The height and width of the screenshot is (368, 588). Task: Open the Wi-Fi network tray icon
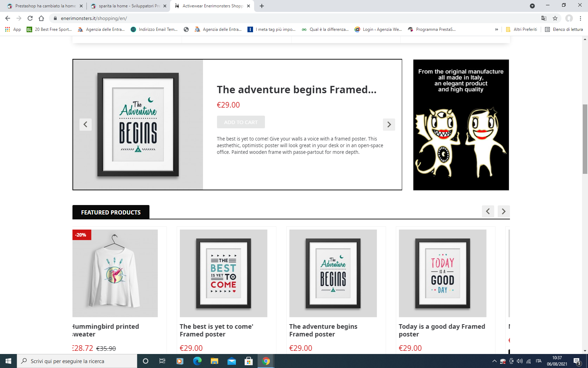[528, 361]
